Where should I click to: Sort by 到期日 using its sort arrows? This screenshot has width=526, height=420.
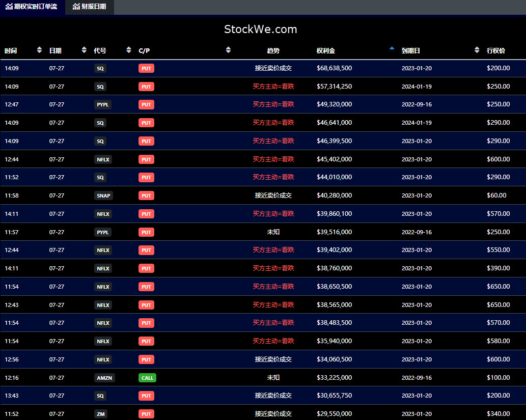coord(477,50)
